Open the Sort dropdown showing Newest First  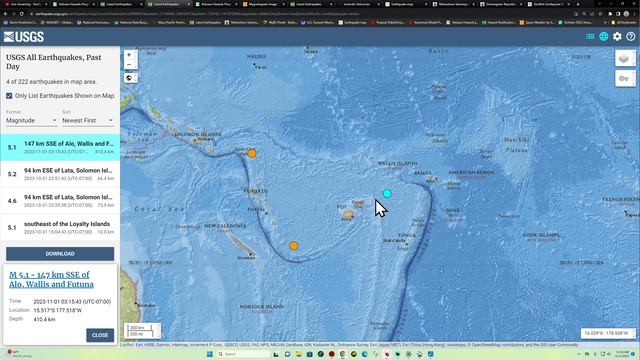pos(88,120)
